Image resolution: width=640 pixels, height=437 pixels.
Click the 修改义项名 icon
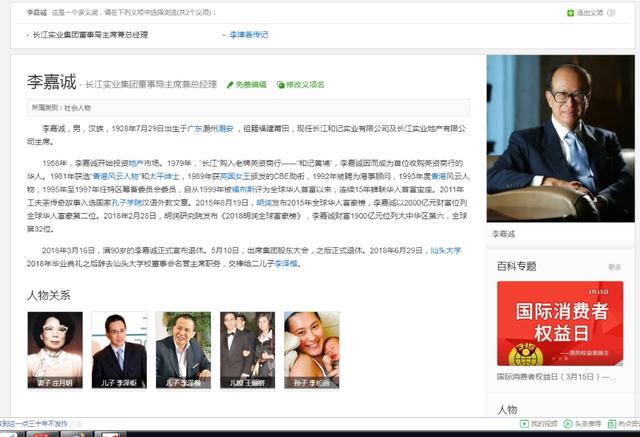[281, 85]
